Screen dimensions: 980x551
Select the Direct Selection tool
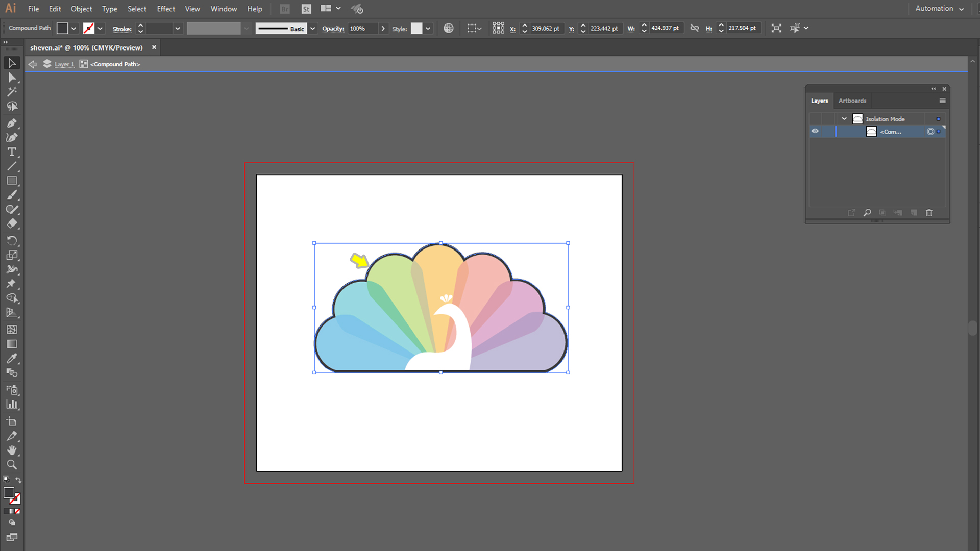point(12,78)
